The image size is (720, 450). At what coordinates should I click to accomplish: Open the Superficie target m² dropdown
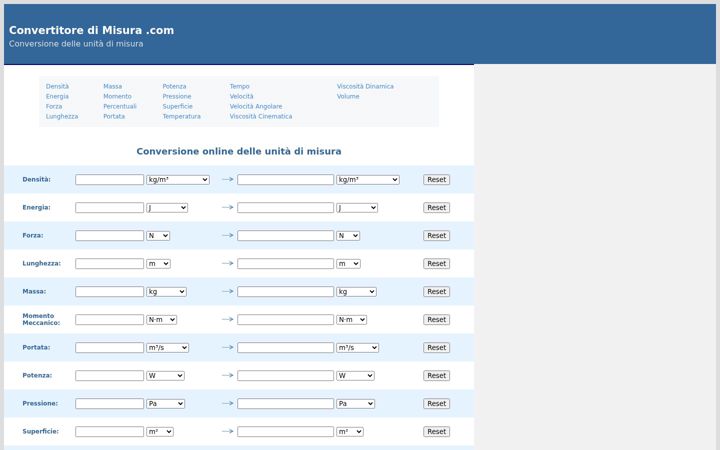(x=350, y=432)
